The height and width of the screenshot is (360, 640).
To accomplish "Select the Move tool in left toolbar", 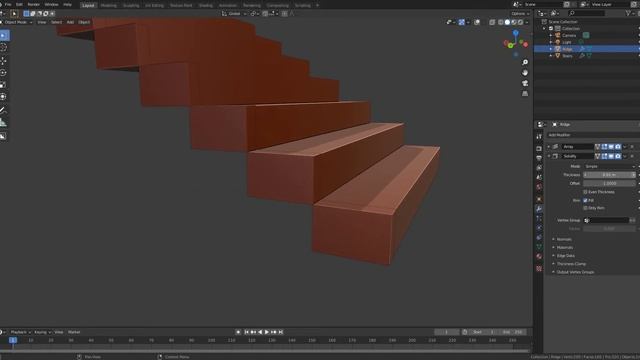I will (x=4, y=61).
